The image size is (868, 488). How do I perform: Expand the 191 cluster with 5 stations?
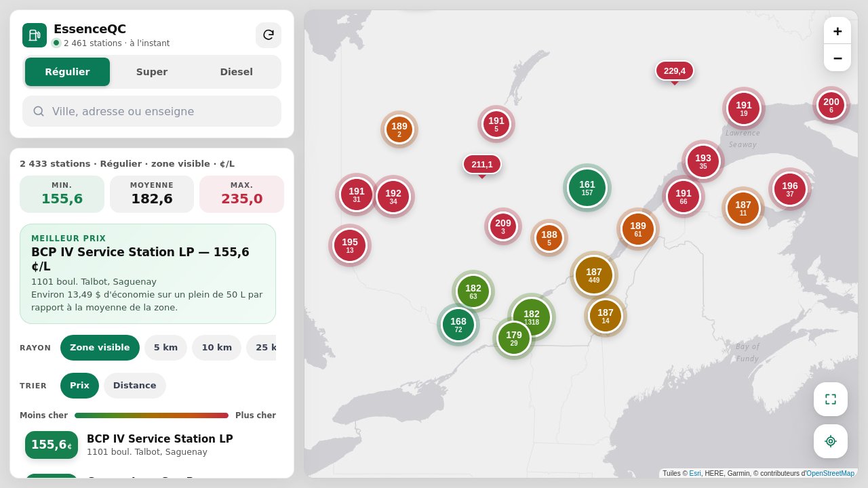click(496, 124)
